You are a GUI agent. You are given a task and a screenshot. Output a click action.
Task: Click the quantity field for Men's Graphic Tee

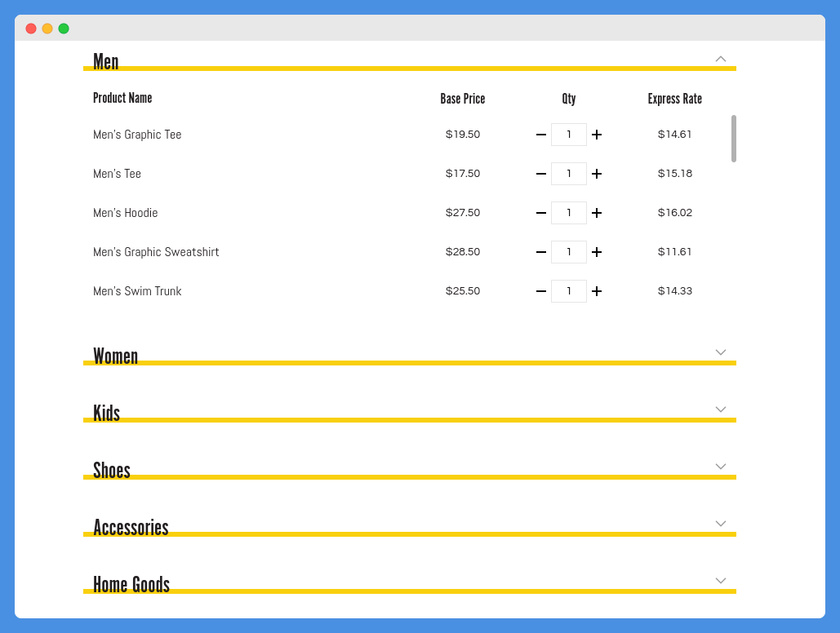tap(569, 135)
